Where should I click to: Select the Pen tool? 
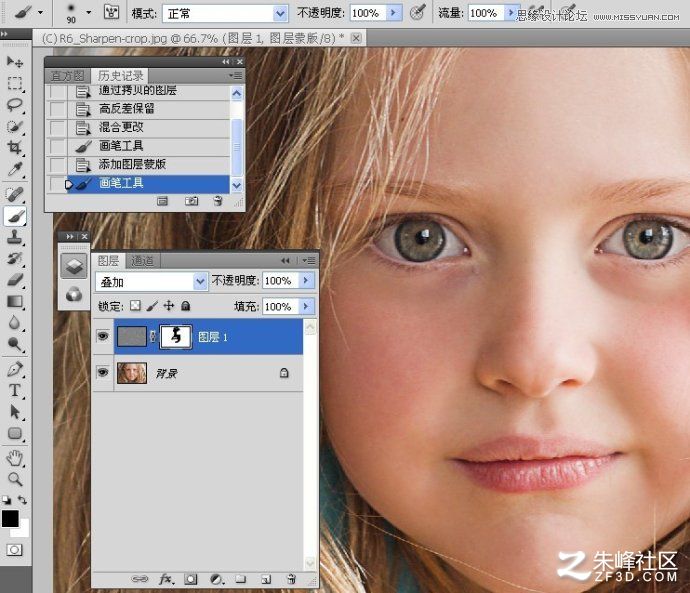point(15,369)
